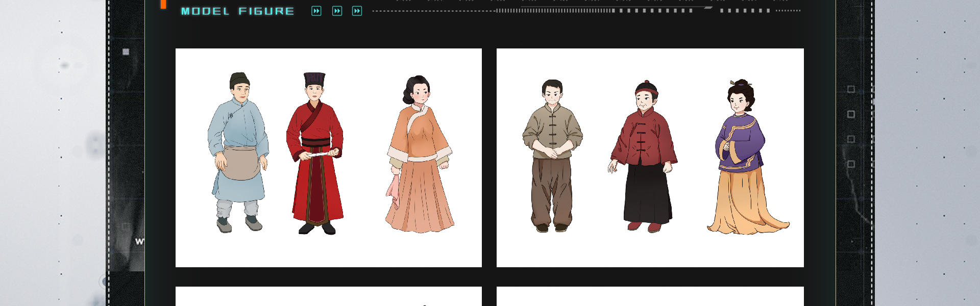Click the first fast-forward icon beside MODEL FIGURE
Viewport: 980px width, 306px height.
click(316, 11)
